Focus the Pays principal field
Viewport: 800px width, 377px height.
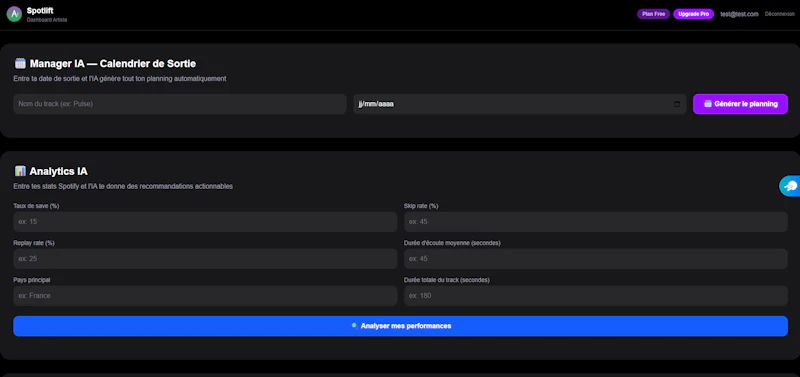coord(205,296)
